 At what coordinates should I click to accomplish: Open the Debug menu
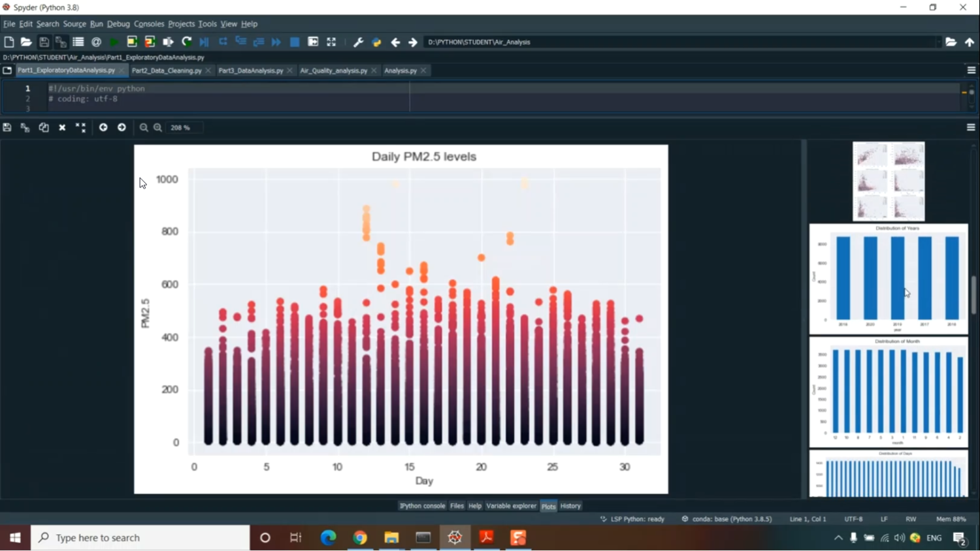pos(118,24)
